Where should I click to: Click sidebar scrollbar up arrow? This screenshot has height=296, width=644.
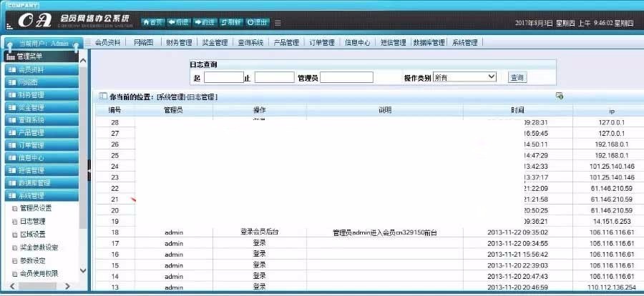83,61
